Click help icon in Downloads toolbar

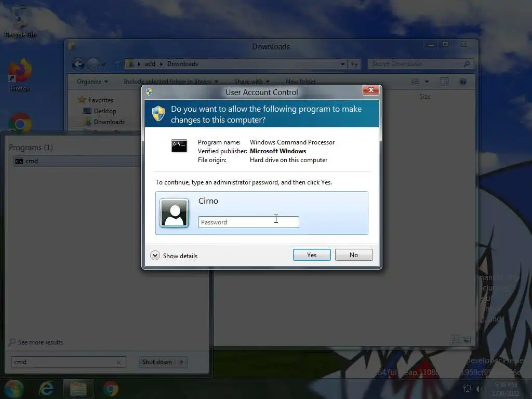pos(463,82)
